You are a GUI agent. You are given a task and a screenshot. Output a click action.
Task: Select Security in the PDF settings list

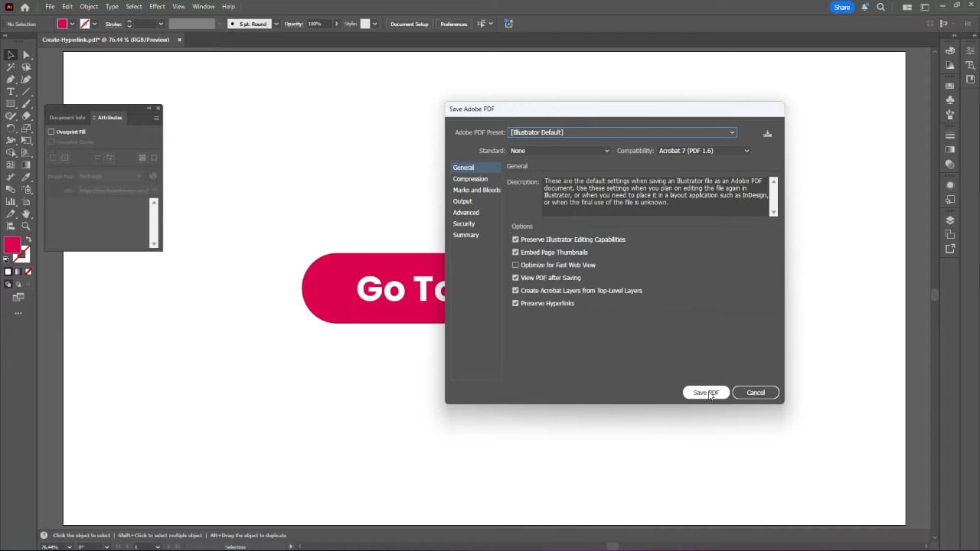pos(463,223)
